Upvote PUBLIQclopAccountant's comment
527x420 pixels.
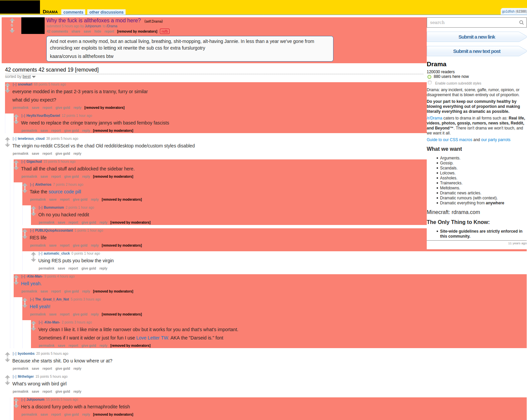[25, 231]
